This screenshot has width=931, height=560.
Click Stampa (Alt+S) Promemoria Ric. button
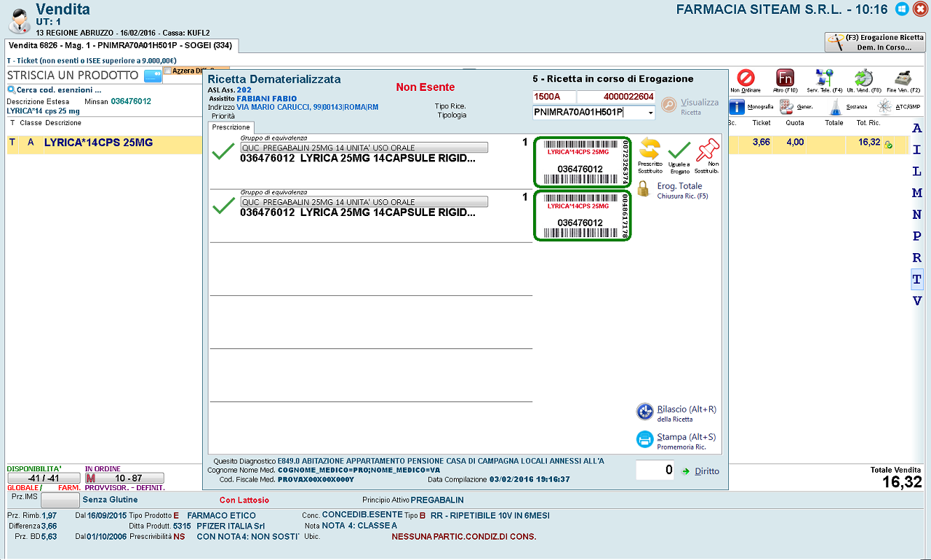(x=676, y=440)
